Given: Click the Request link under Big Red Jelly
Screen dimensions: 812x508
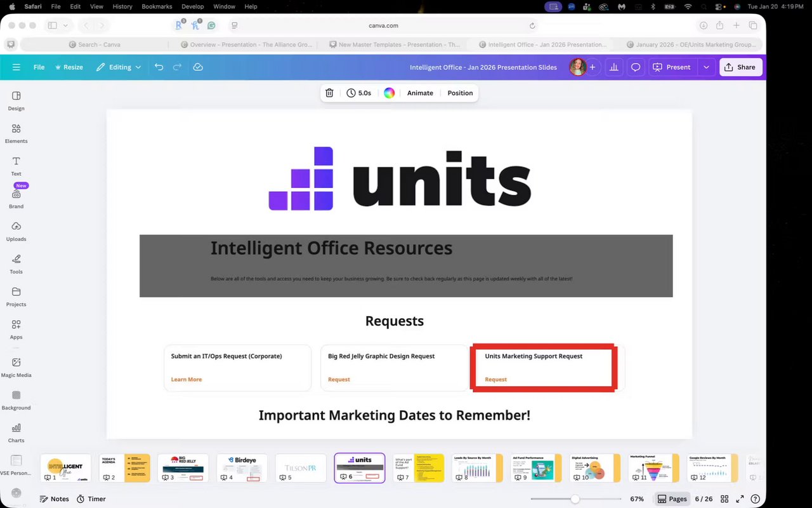Looking at the screenshot, I should click(x=339, y=380).
